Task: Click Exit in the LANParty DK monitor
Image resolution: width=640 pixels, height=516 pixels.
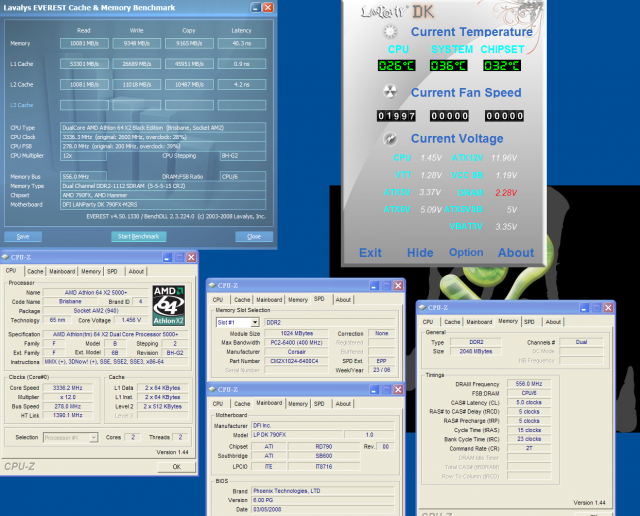Action: coord(370,253)
